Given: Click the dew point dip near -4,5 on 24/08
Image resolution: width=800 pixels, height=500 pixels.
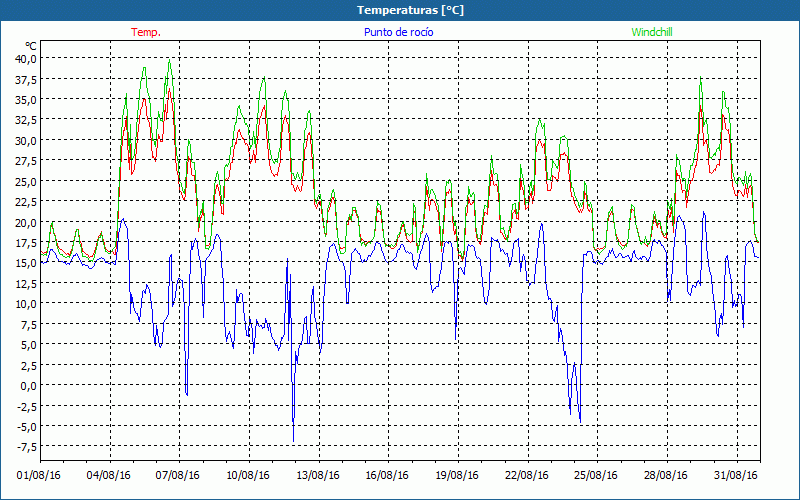Looking at the screenshot, I should 580,422.
